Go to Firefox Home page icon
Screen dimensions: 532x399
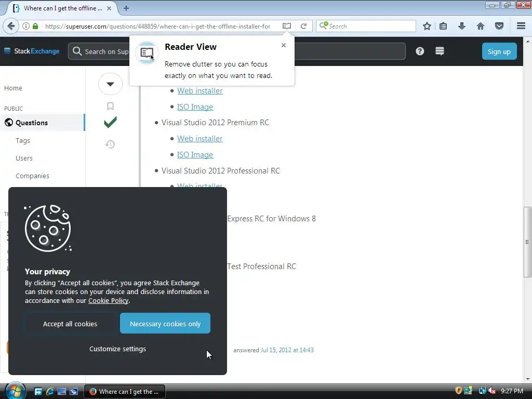tap(481, 26)
